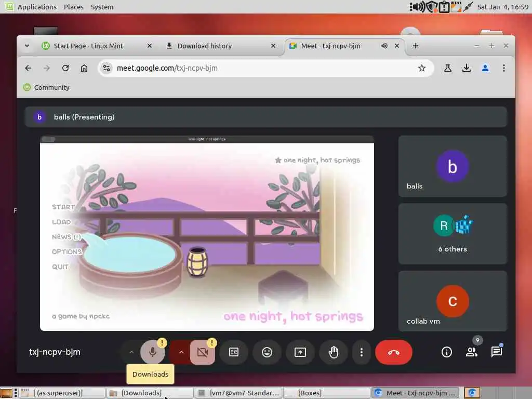Click the clock showing Sat Jan 4, 16:59
The image size is (532, 399).
coord(503,7)
